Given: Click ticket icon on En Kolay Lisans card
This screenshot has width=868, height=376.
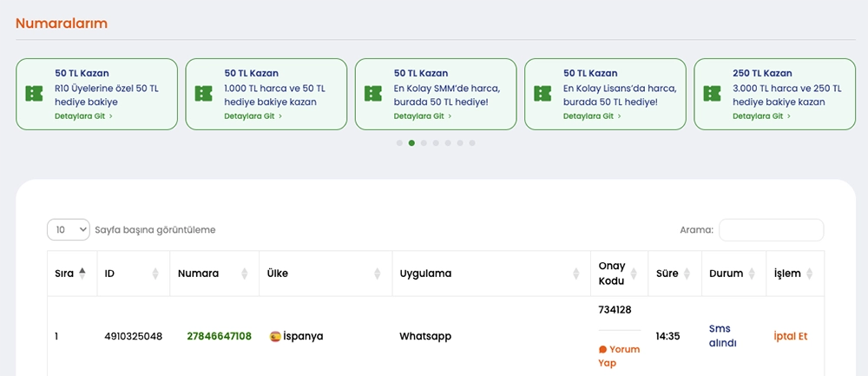Looking at the screenshot, I should 542,94.
